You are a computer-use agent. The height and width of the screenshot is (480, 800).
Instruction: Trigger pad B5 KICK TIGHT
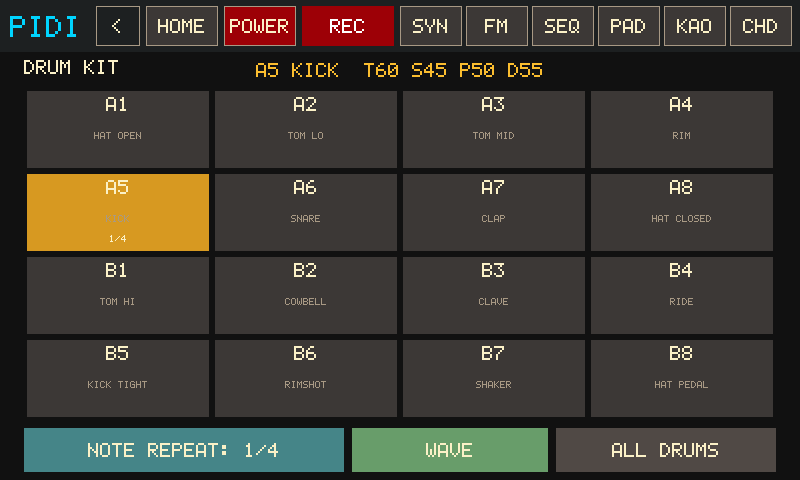point(118,378)
